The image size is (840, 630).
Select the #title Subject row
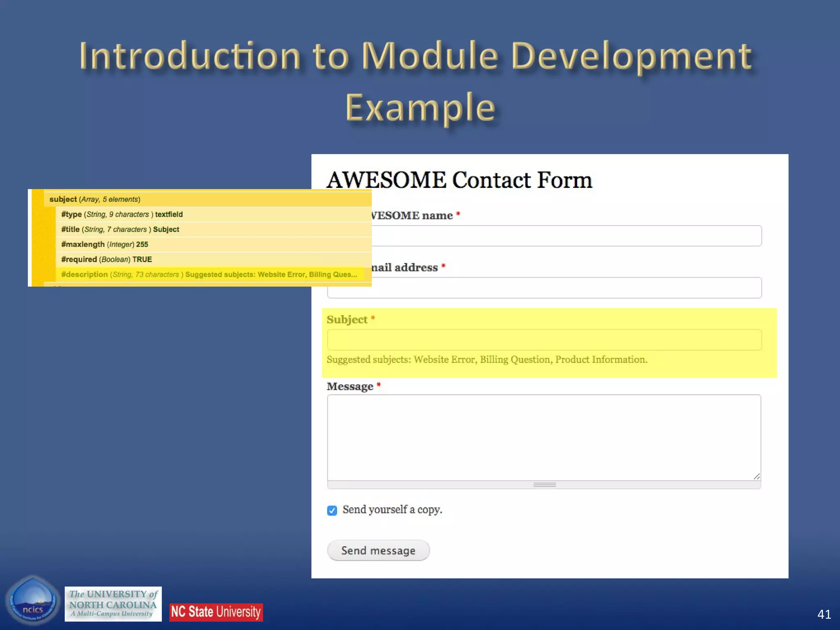tap(120, 230)
